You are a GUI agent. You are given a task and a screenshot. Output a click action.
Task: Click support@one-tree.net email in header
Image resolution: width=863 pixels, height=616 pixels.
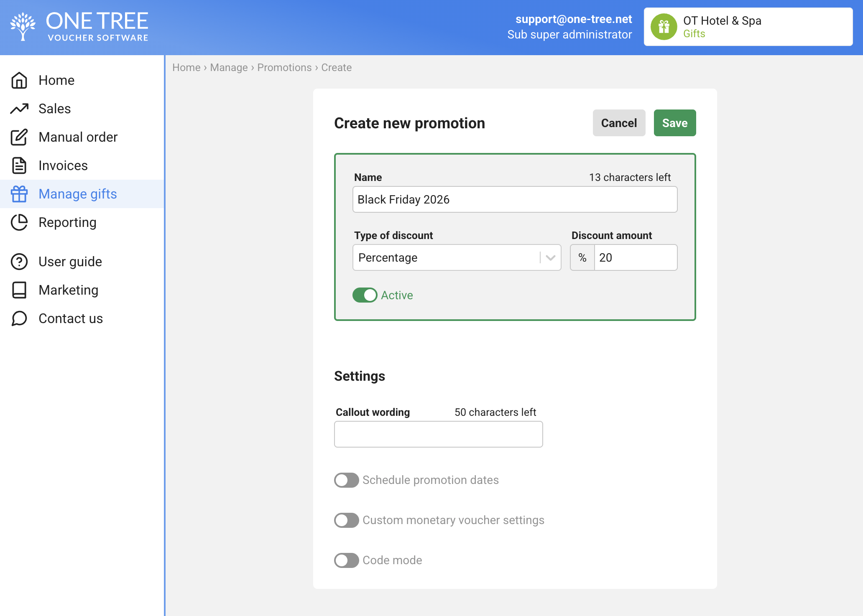574,19
